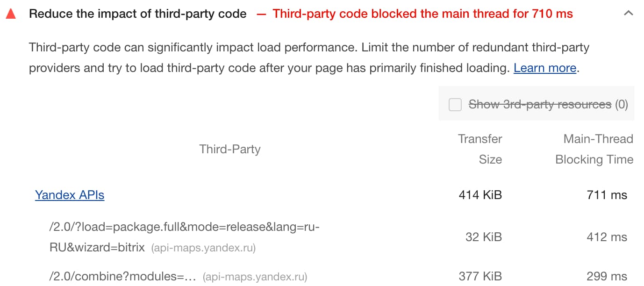644x286 pixels.
Task: Open the Yandex APIs link
Action: [x=70, y=195]
